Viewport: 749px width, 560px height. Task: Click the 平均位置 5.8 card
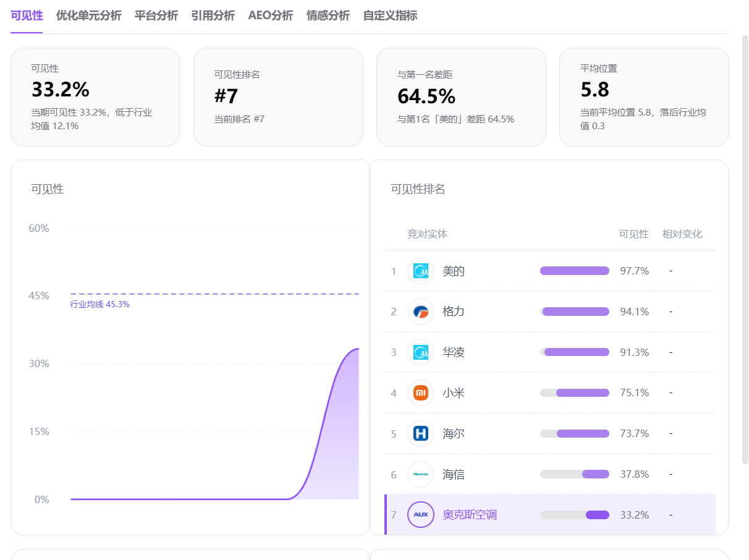tap(644, 97)
